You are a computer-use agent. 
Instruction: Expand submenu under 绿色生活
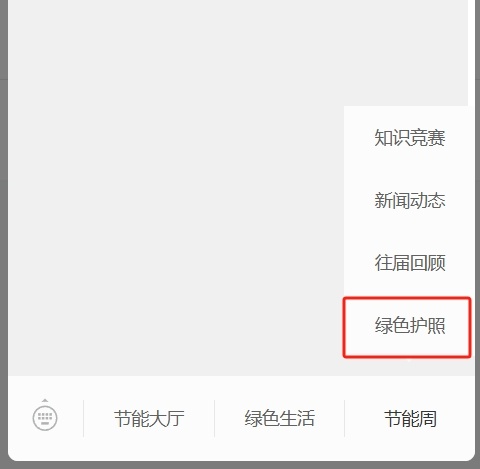click(279, 418)
